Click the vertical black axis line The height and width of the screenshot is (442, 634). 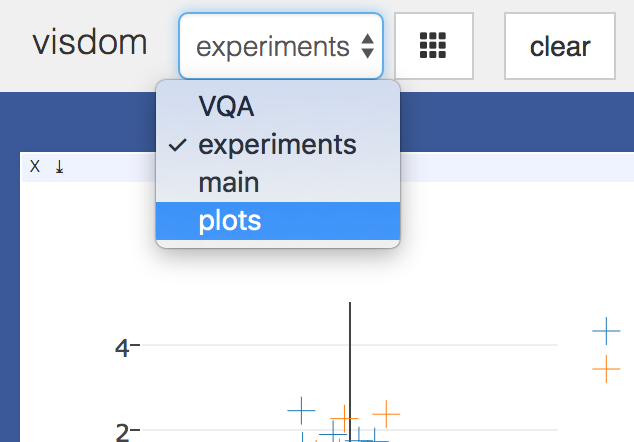[x=350, y=371]
